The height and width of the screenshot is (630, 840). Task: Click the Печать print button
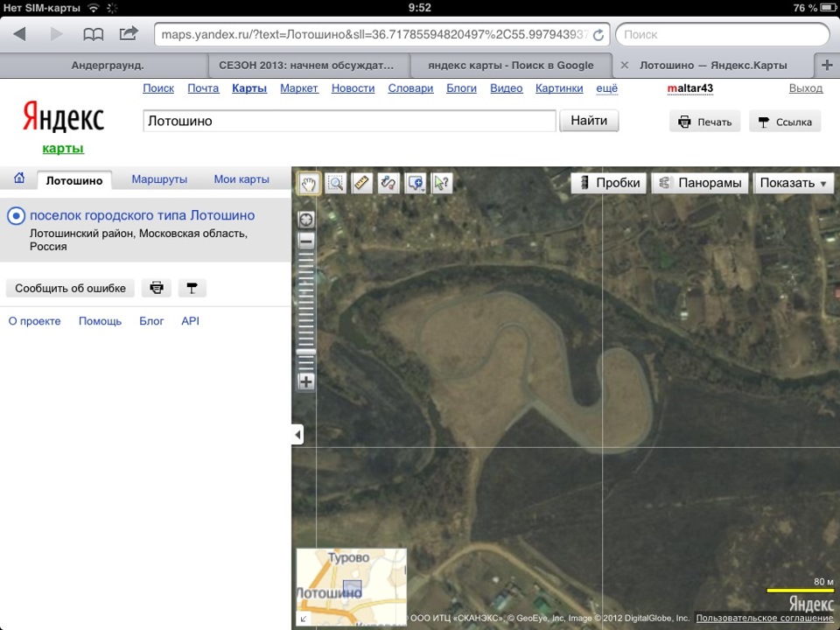705,122
